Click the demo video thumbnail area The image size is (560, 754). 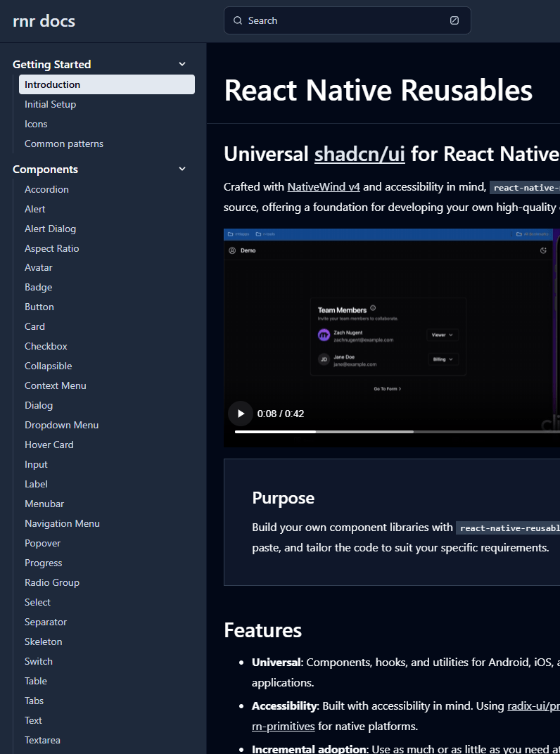point(392,338)
